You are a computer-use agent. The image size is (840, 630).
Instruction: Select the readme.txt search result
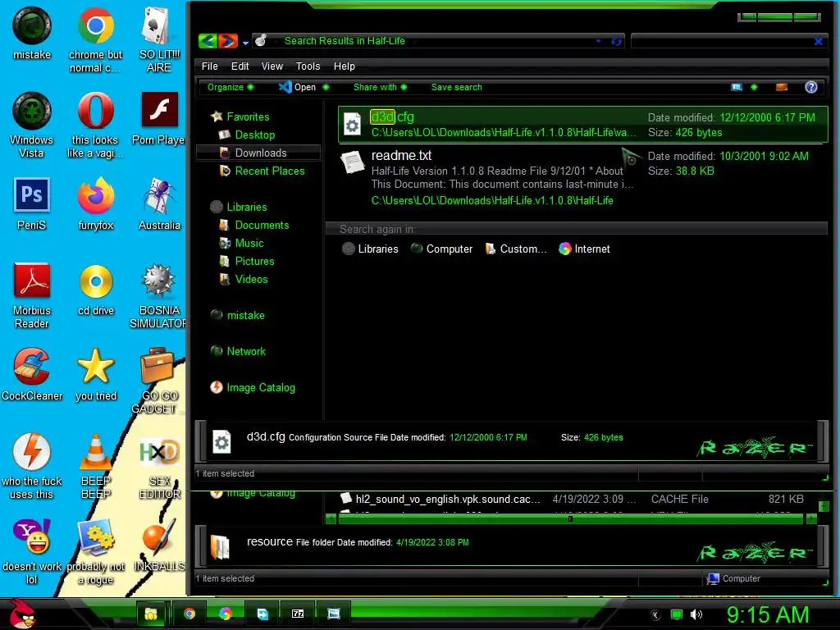click(x=583, y=178)
